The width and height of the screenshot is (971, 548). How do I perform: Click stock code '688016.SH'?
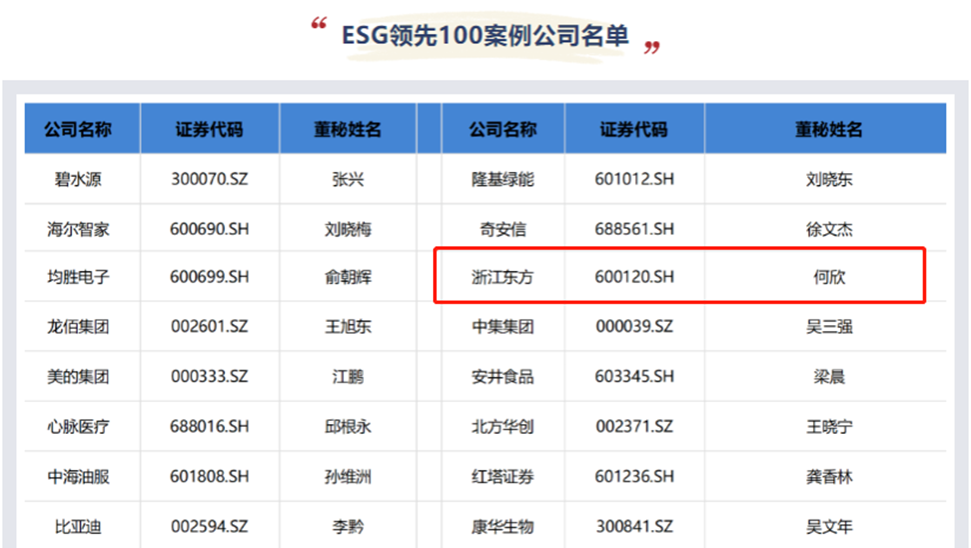(x=209, y=427)
